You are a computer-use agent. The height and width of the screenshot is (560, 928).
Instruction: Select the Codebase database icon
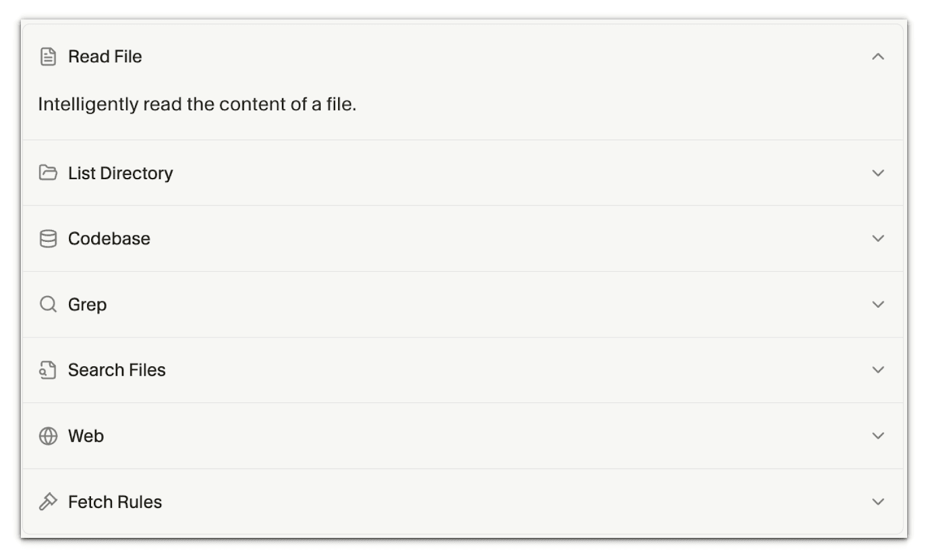(48, 238)
